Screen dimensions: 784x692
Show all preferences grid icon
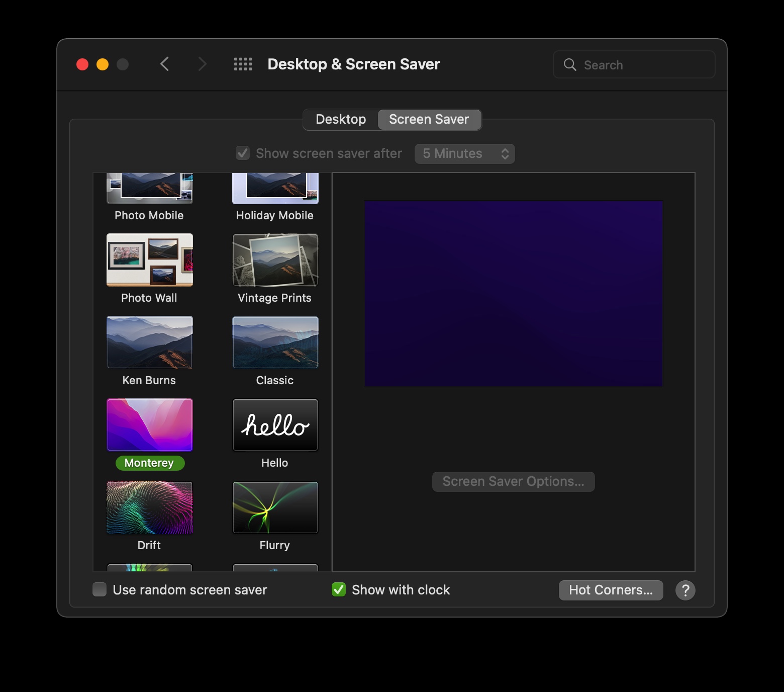[243, 64]
